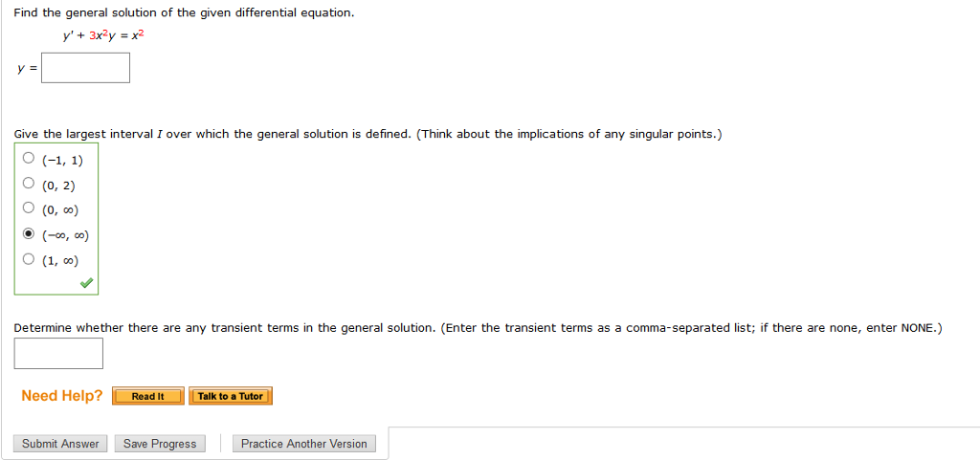Open the Read It help resource
Screen dimensions: 980x460
pyautogui.click(x=147, y=396)
